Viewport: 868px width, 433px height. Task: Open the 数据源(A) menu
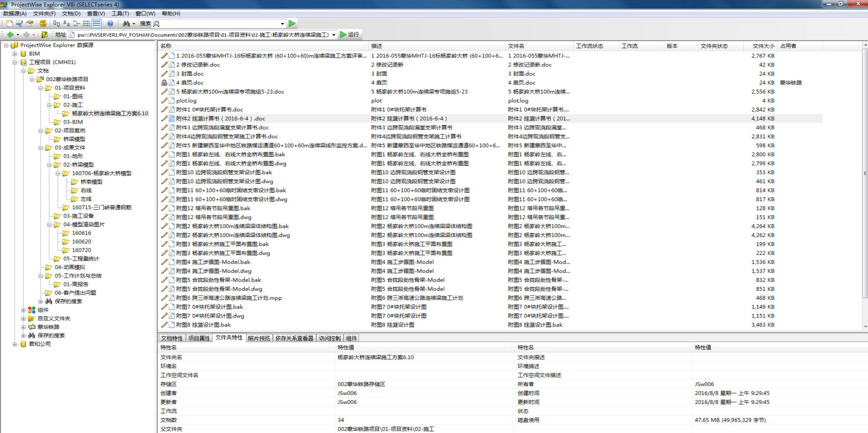point(15,14)
